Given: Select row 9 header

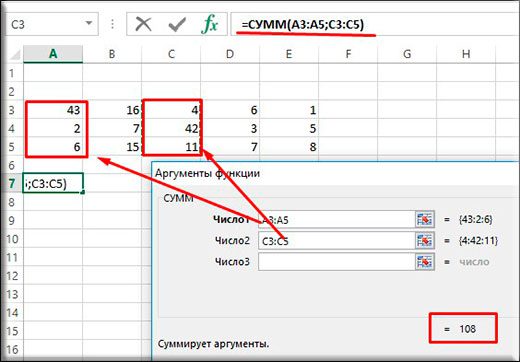Looking at the screenshot, I should [x=12, y=220].
